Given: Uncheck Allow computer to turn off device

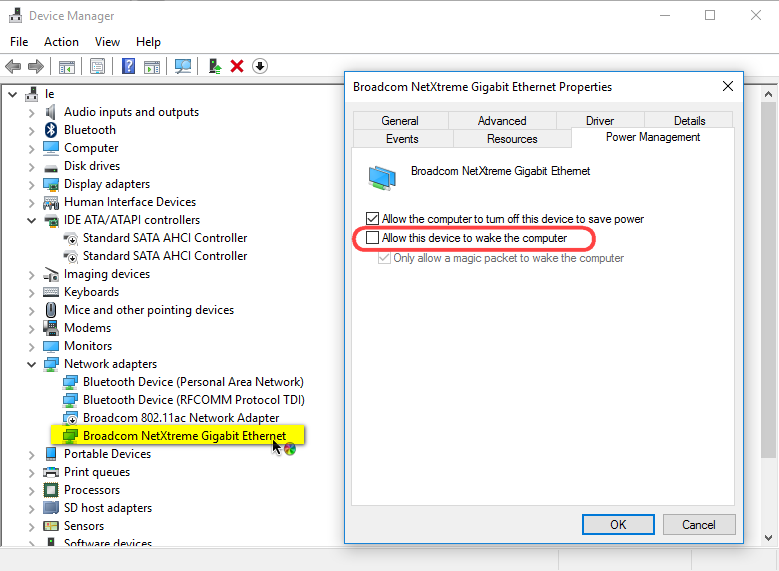Looking at the screenshot, I should [373, 219].
